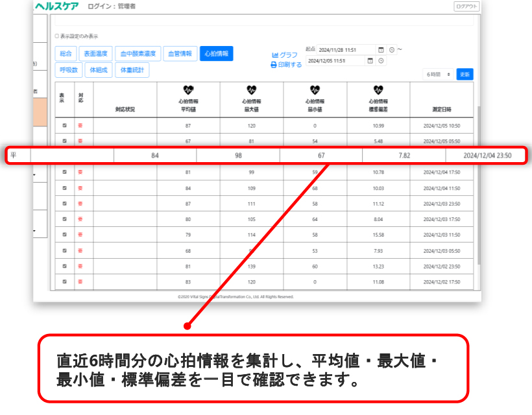Click the graph chart icon next to グラフ
Viewport: 532px width, 415px height.
pos(276,55)
